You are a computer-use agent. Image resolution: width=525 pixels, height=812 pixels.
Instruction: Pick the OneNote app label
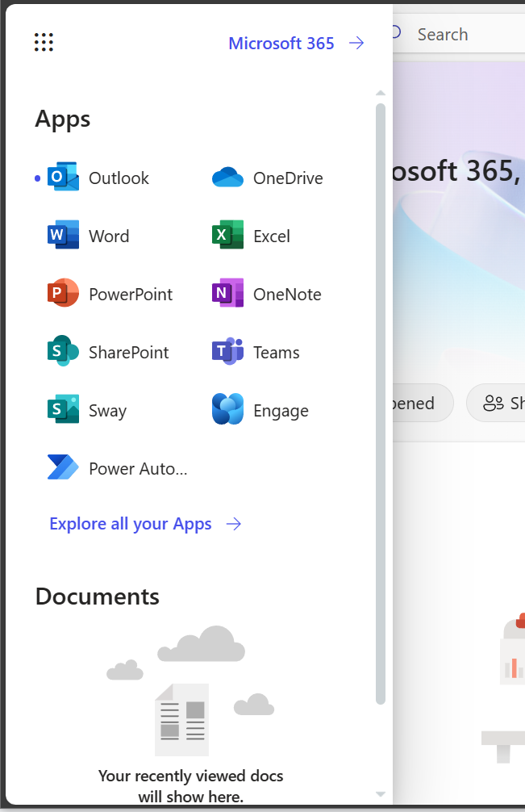[288, 294]
